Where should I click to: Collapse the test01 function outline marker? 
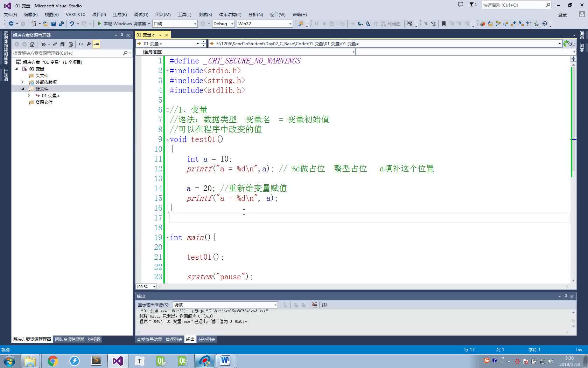tap(167, 139)
